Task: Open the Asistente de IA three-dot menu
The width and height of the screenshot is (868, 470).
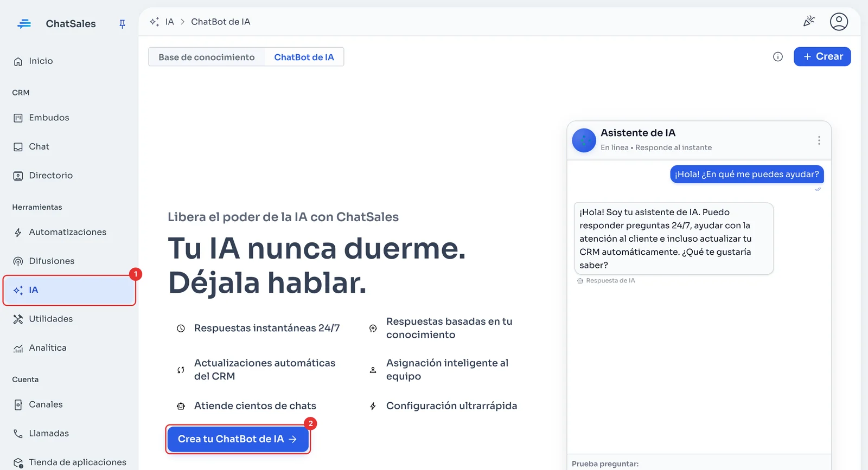Action: 819,140
